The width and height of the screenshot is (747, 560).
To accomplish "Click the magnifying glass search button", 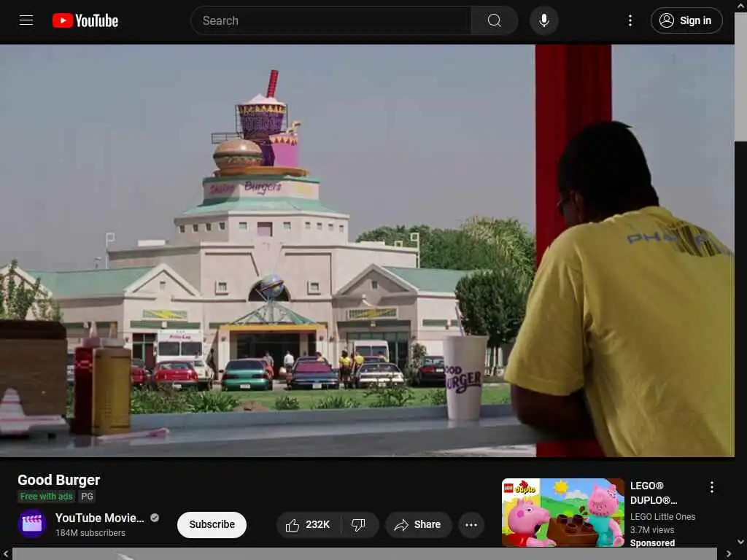I will point(495,20).
